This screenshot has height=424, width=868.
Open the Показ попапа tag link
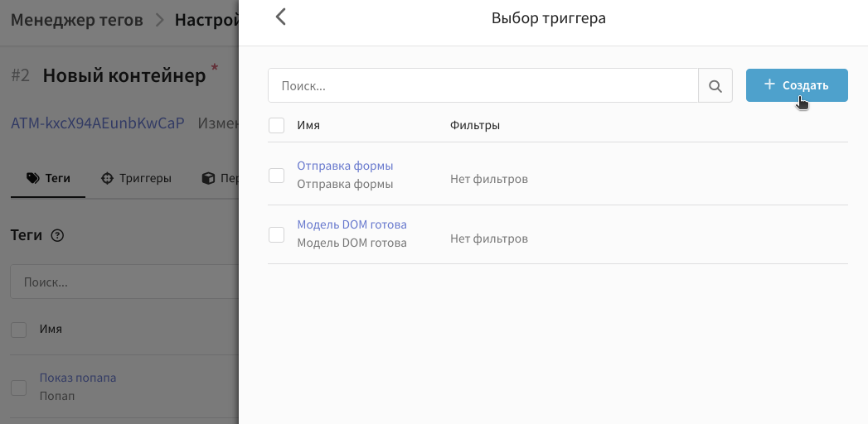point(78,378)
